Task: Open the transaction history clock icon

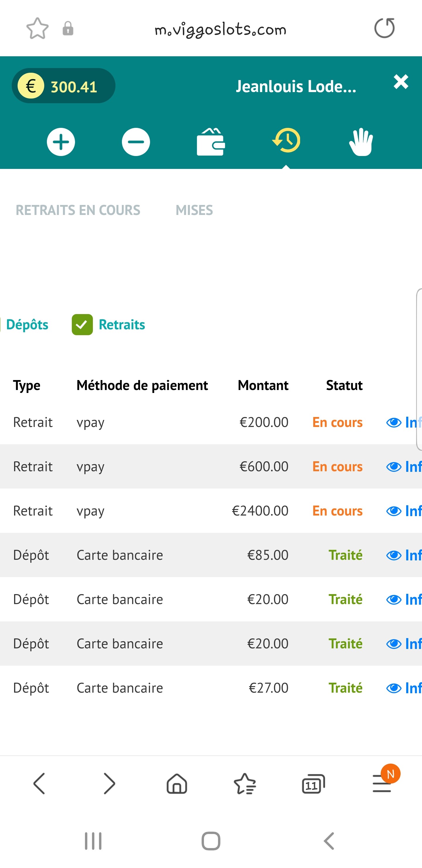Action: [286, 140]
